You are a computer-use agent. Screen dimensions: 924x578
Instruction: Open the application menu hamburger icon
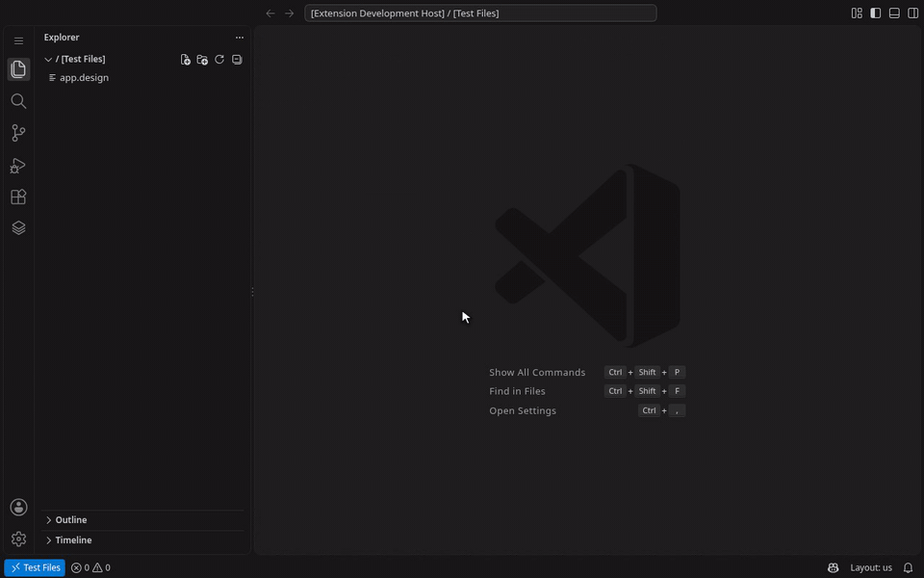[19, 40]
